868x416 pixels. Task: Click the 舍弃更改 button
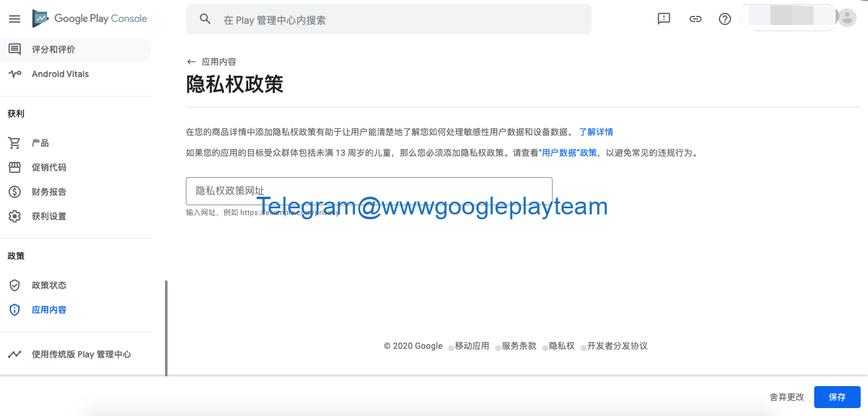[787, 397]
